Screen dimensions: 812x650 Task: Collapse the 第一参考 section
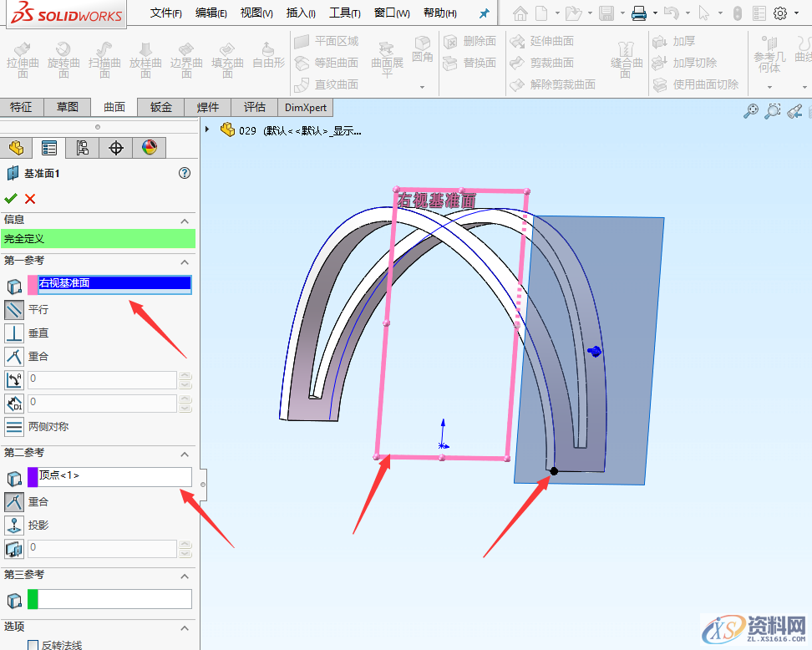[185, 262]
